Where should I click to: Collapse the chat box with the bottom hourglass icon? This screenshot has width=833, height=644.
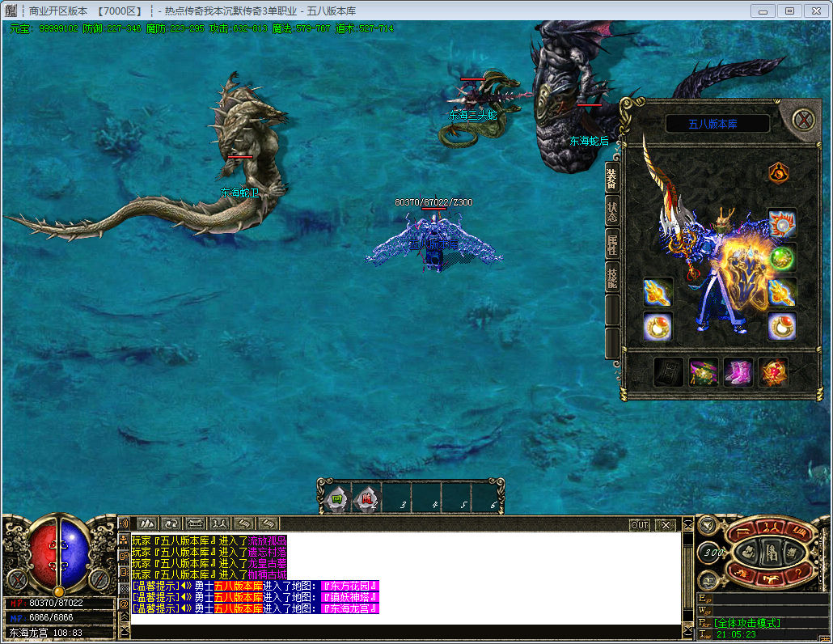(x=124, y=631)
